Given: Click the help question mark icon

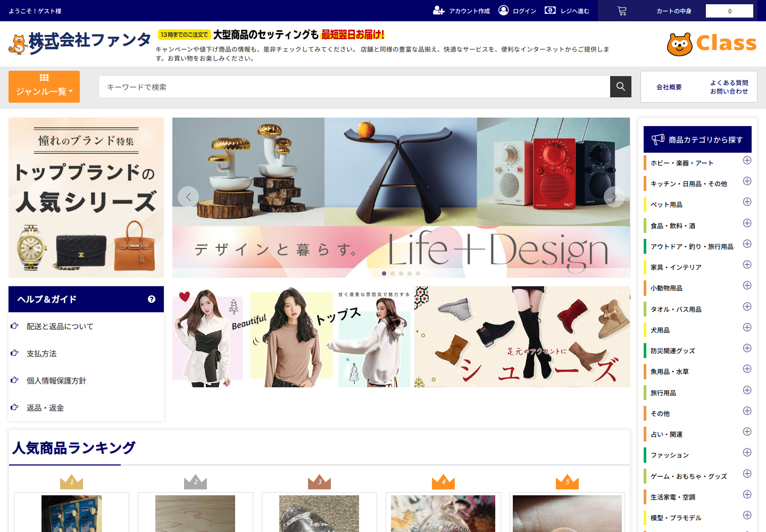Looking at the screenshot, I should (152, 299).
